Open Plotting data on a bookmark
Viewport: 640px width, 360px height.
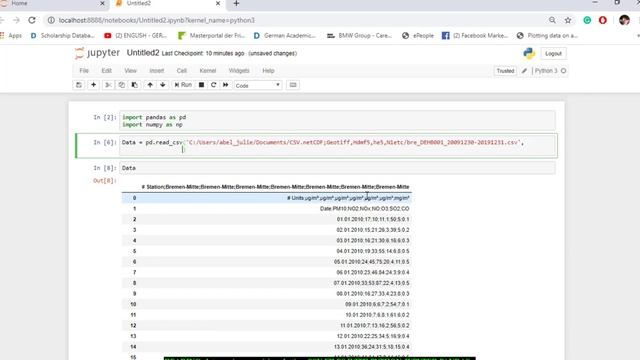547,36
